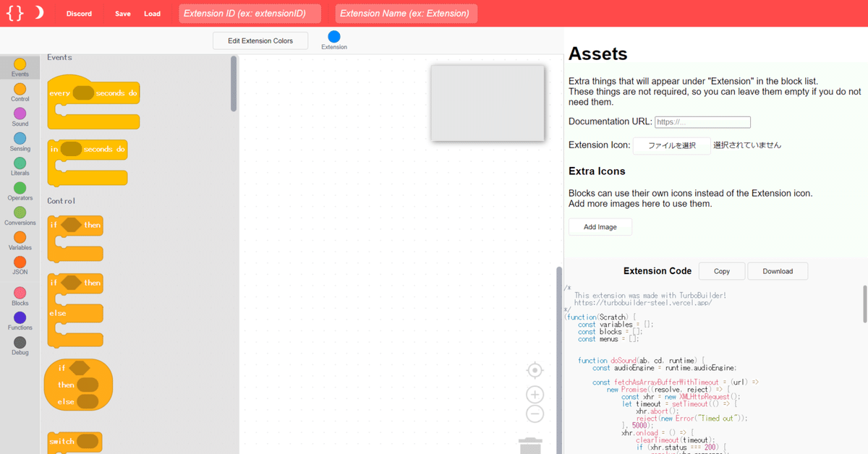Click the center workspace crosshair icon
The height and width of the screenshot is (454, 868).
tap(535, 370)
